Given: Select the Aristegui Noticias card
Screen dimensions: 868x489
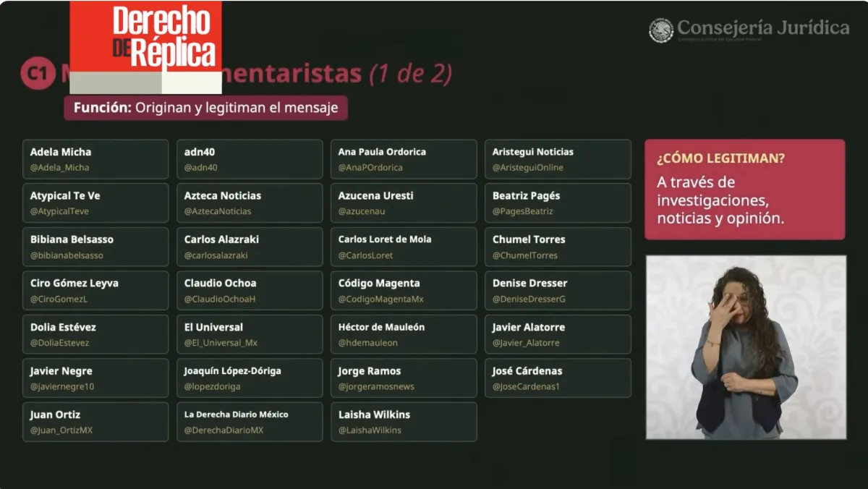Looking at the screenshot, I should point(558,159).
